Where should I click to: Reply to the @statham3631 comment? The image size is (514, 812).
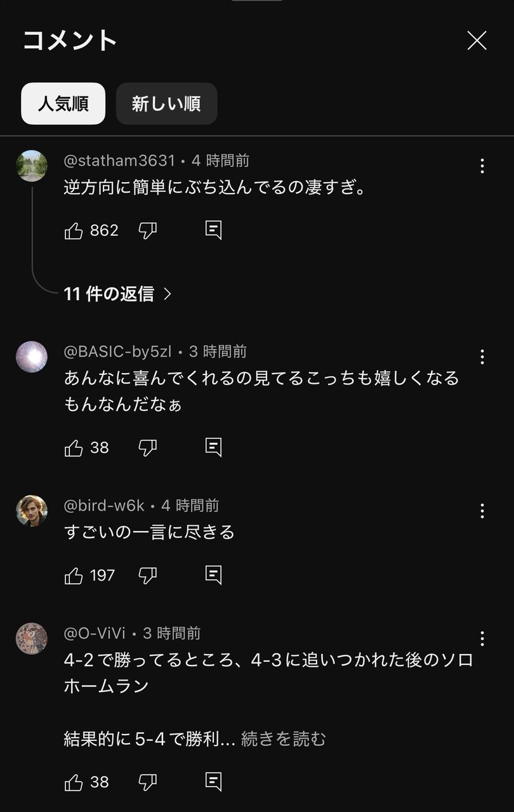click(x=214, y=230)
